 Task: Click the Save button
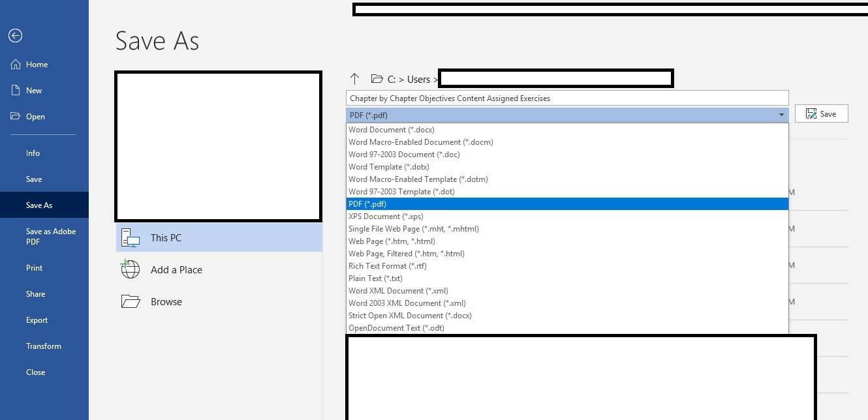click(x=821, y=113)
